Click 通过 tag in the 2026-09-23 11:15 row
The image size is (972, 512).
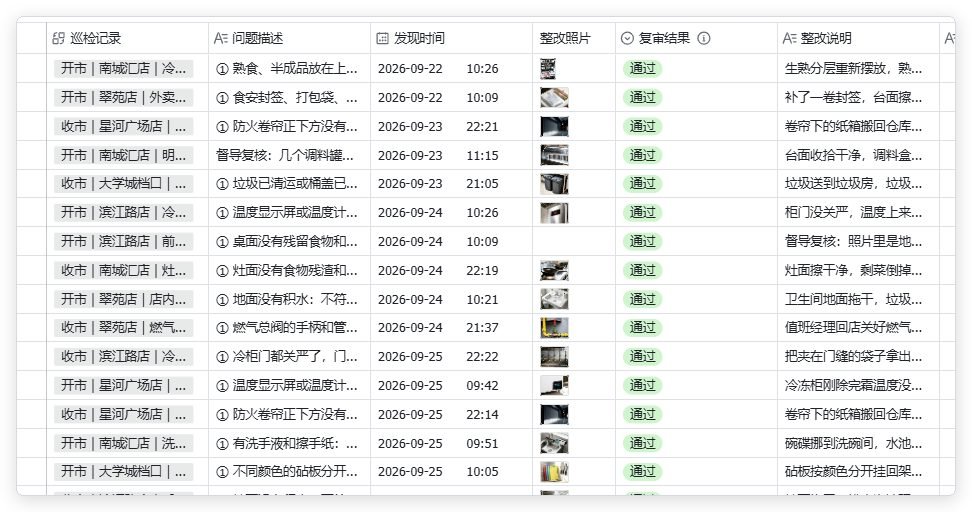coord(642,155)
